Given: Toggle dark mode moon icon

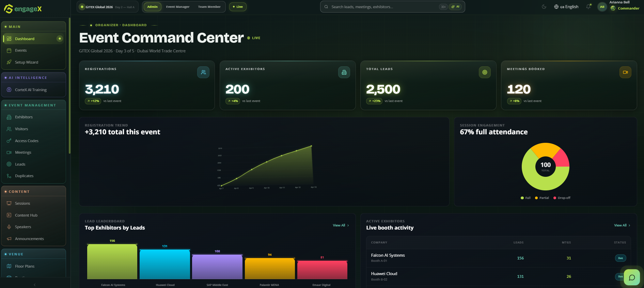Looking at the screenshot, I should click(x=544, y=7).
